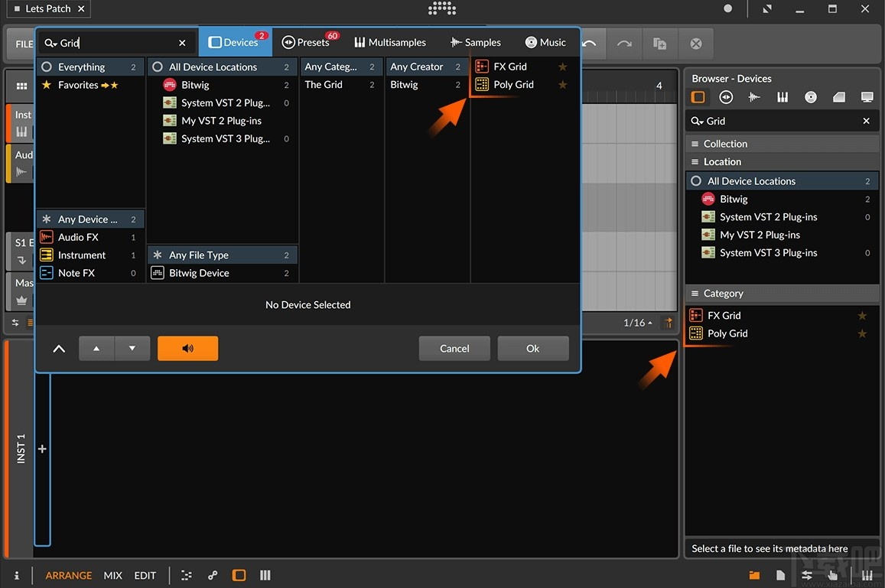
Task: Close the Lets Patch project tab
Action: 81,8
